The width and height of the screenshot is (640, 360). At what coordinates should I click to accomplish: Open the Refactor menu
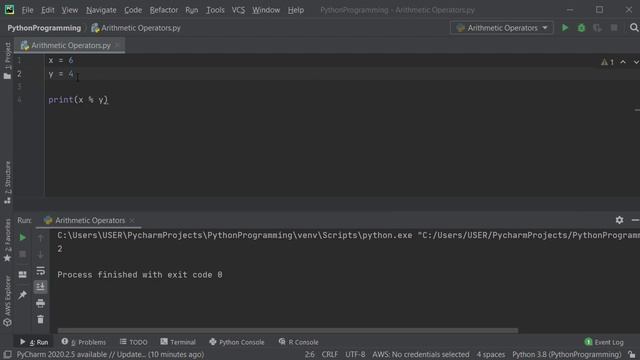pos(164,10)
